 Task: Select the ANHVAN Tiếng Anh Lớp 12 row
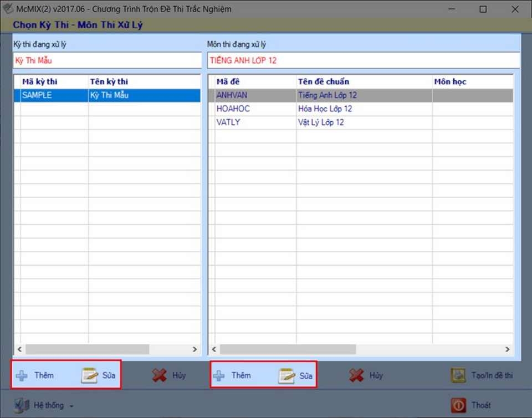361,95
